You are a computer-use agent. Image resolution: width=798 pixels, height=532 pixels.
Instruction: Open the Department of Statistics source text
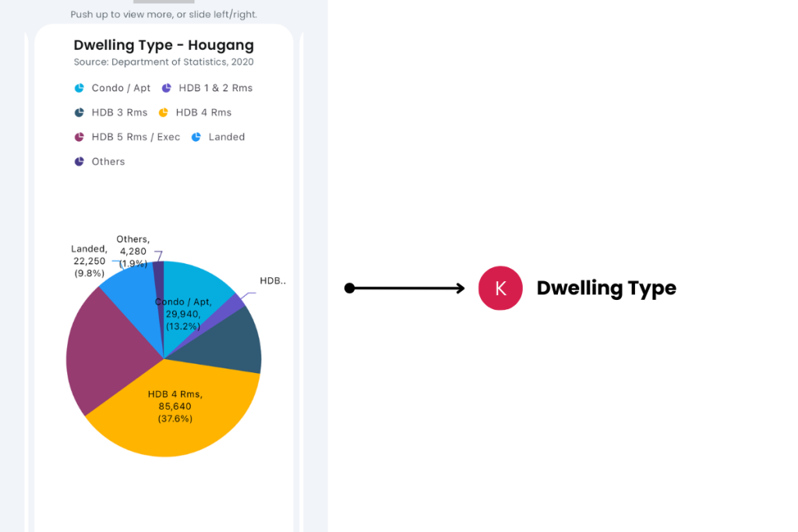(x=164, y=62)
